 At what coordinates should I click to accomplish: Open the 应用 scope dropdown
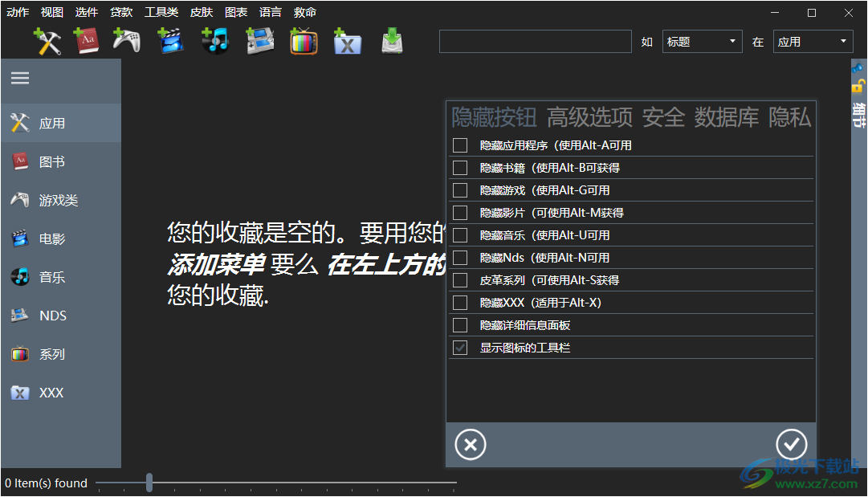[x=813, y=41]
